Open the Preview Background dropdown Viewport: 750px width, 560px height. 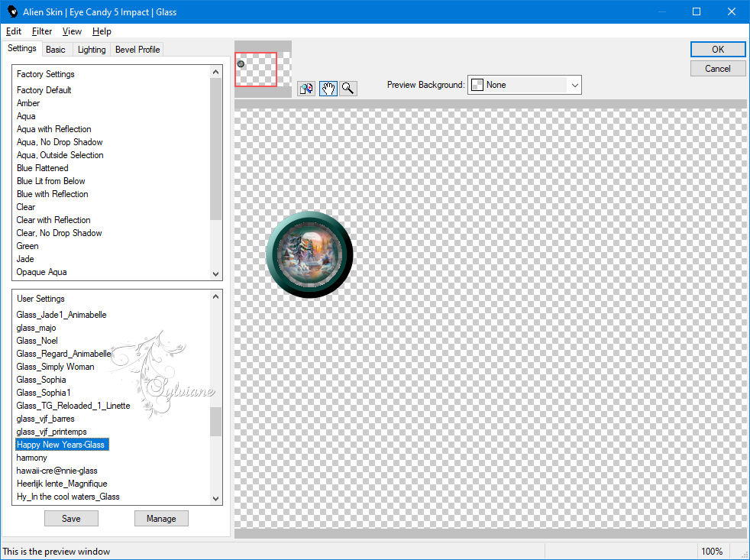point(524,85)
